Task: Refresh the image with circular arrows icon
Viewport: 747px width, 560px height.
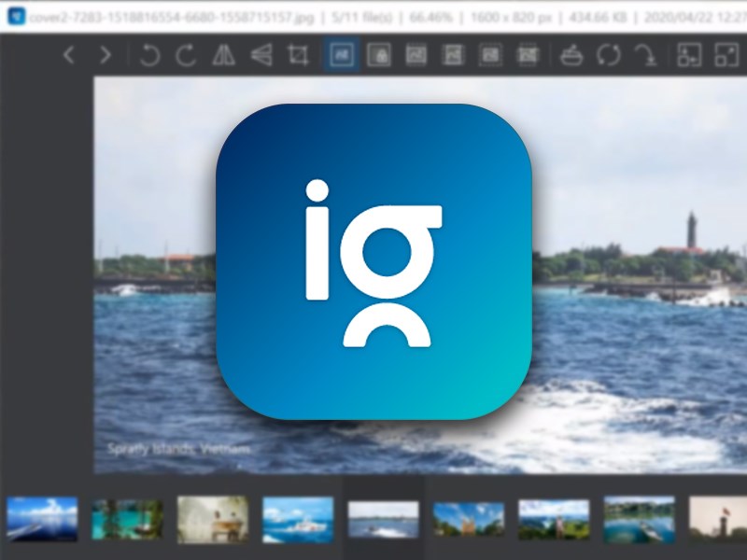Action: click(609, 55)
